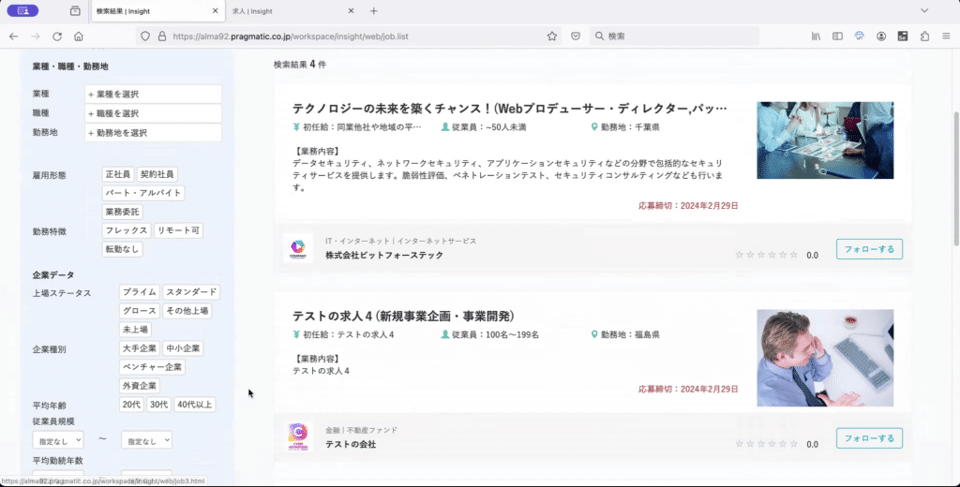Image resolution: width=960 pixels, height=487 pixels.
Task: Bookmark this page with the star icon
Action: 552,36
